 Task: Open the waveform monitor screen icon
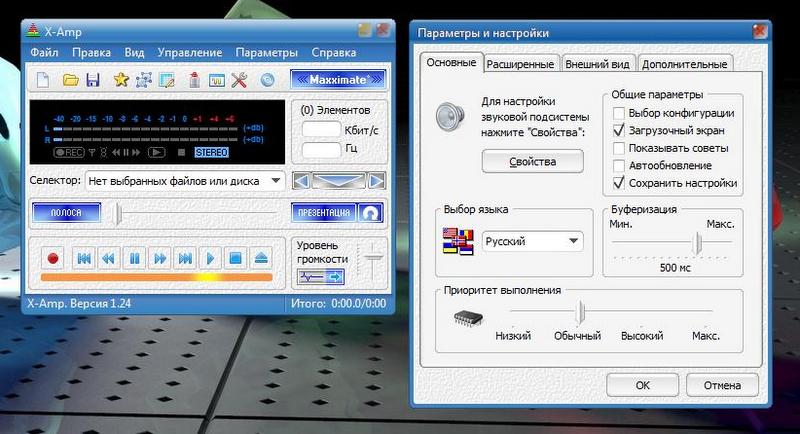(217, 81)
